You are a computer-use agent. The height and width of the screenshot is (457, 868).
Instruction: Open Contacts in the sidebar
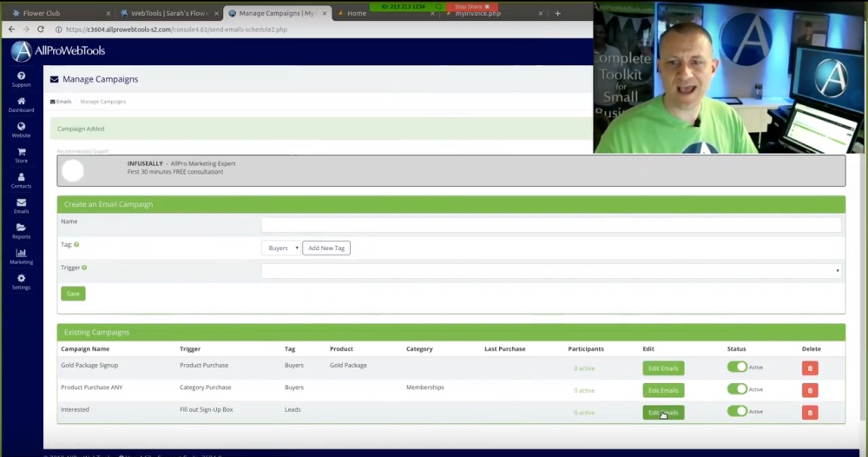[21, 181]
